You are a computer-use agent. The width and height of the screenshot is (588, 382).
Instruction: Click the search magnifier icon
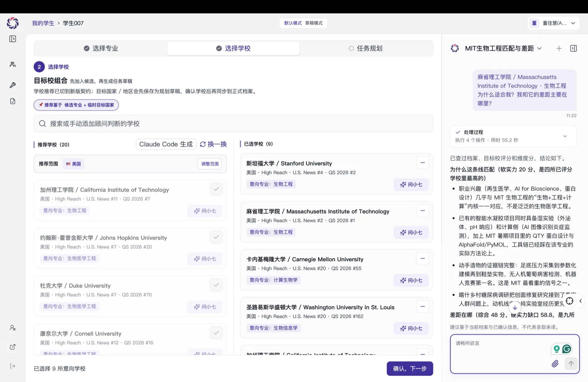pyautogui.click(x=42, y=124)
